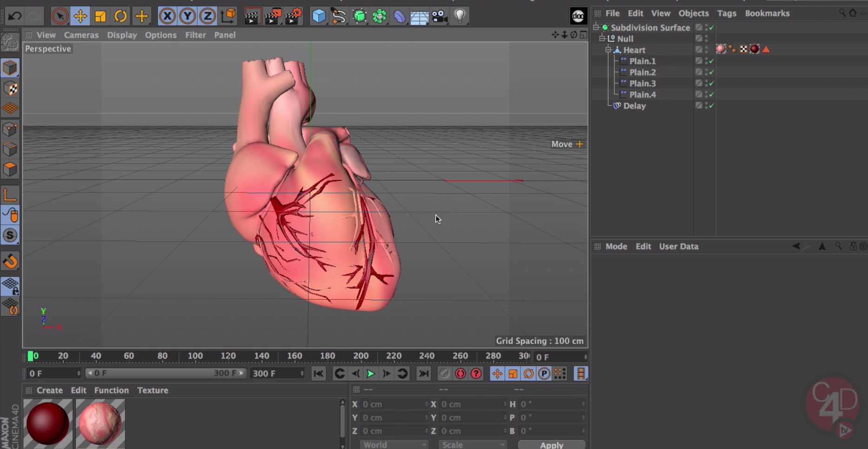Open the Tags menu in Object Manager

[726, 13]
